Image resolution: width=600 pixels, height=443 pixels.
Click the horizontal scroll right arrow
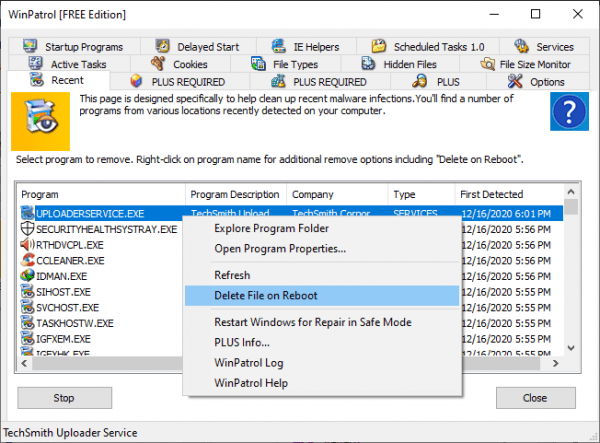[556, 363]
